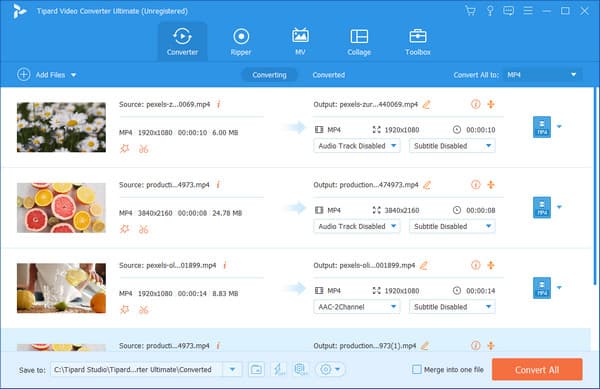This screenshot has width=600, height=389.
Task: Click info icon beside producti...4973.mp4 24.78 MB source
Action: pyautogui.click(x=218, y=185)
